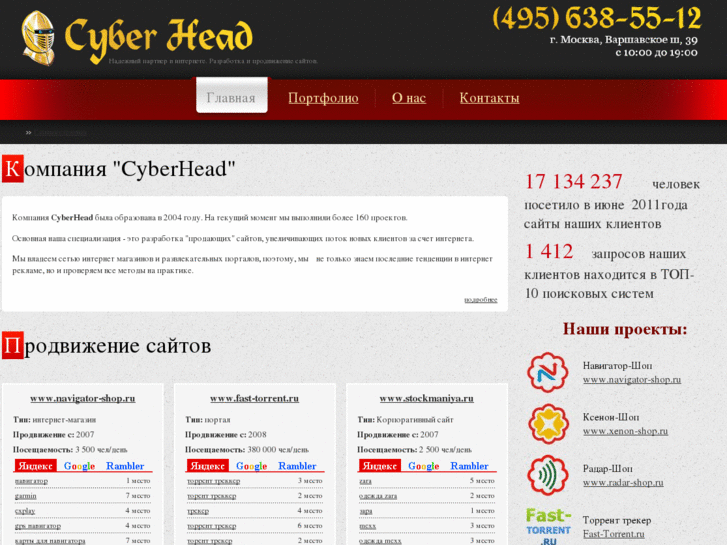
Task: Open the Radar-Shop green waves logo icon
Action: (x=548, y=475)
